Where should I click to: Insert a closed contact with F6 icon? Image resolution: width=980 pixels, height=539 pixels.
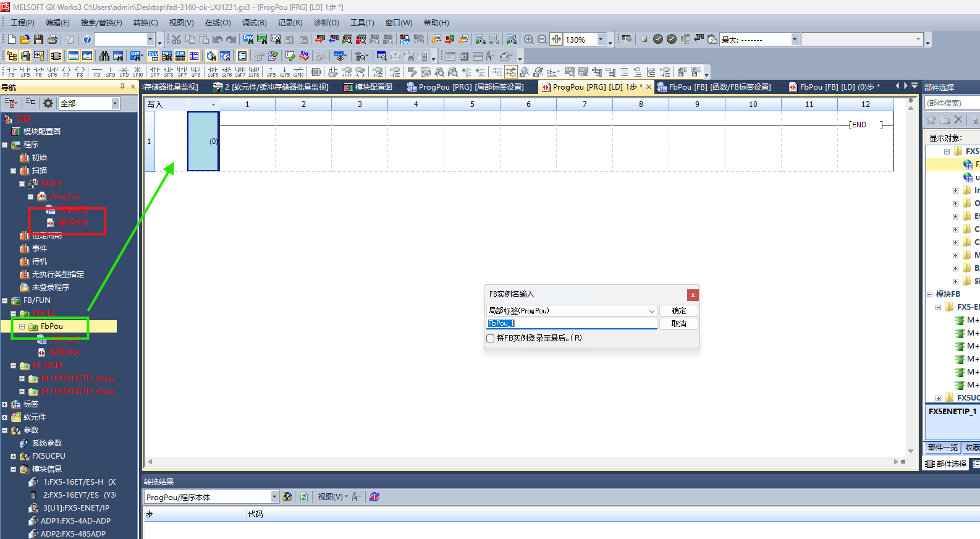click(39, 72)
